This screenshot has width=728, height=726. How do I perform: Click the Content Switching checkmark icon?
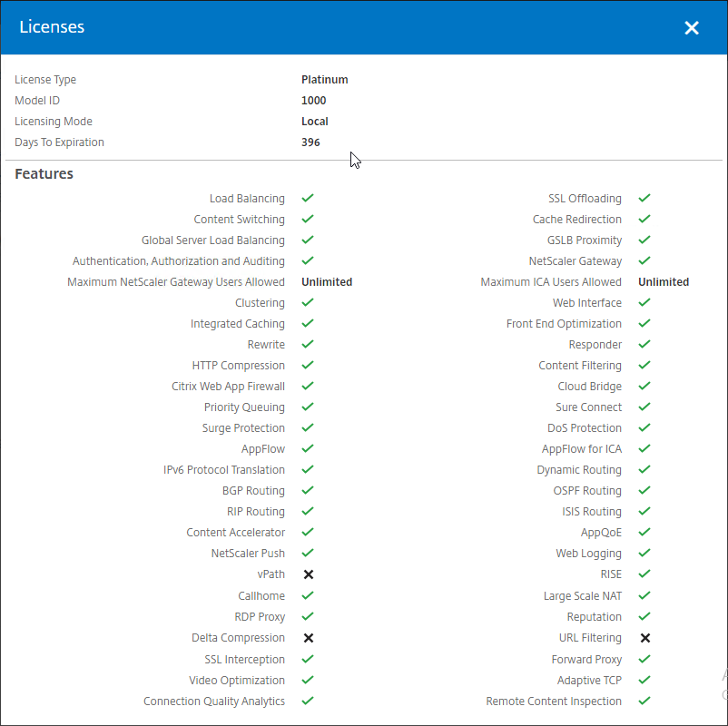coord(308,219)
